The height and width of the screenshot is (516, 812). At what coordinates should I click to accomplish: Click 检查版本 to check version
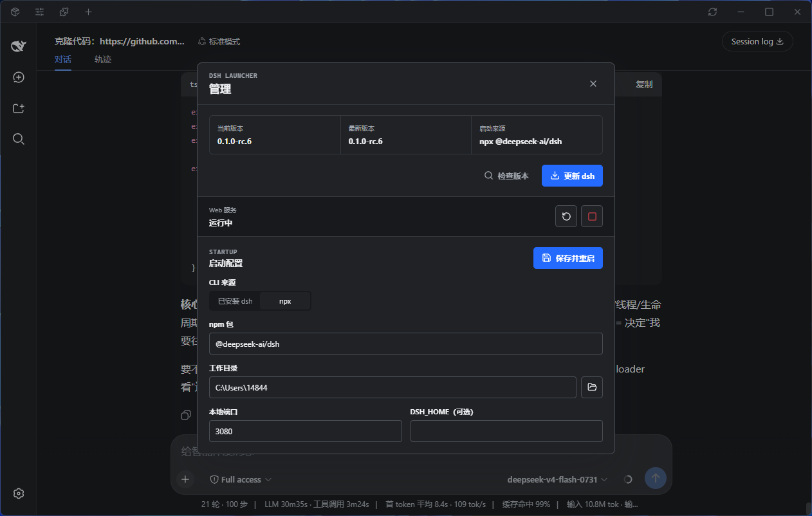click(506, 176)
